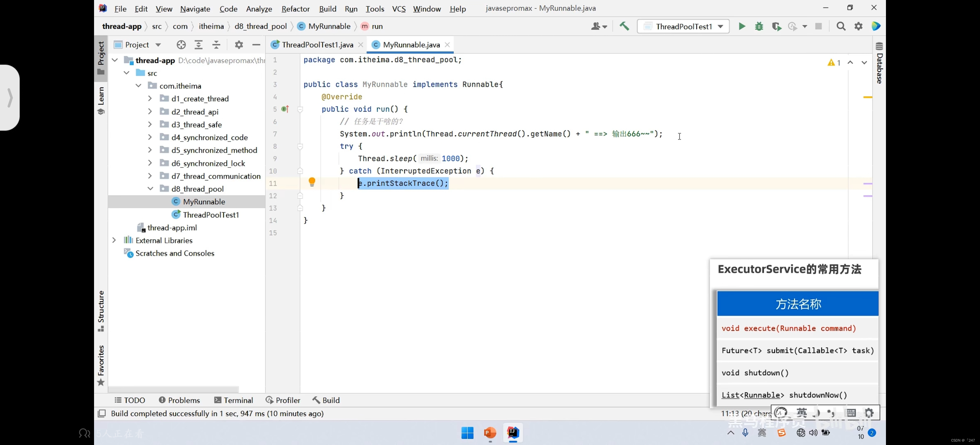This screenshot has width=980, height=445.
Task: Expand External Libraries node
Action: tap(114, 240)
